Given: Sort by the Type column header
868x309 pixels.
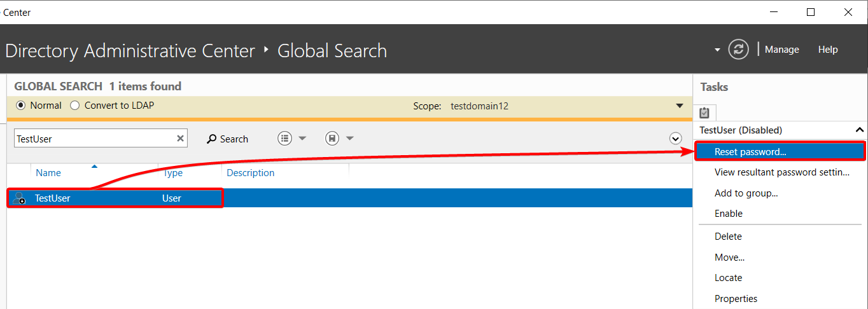Looking at the screenshot, I should [172, 173].
